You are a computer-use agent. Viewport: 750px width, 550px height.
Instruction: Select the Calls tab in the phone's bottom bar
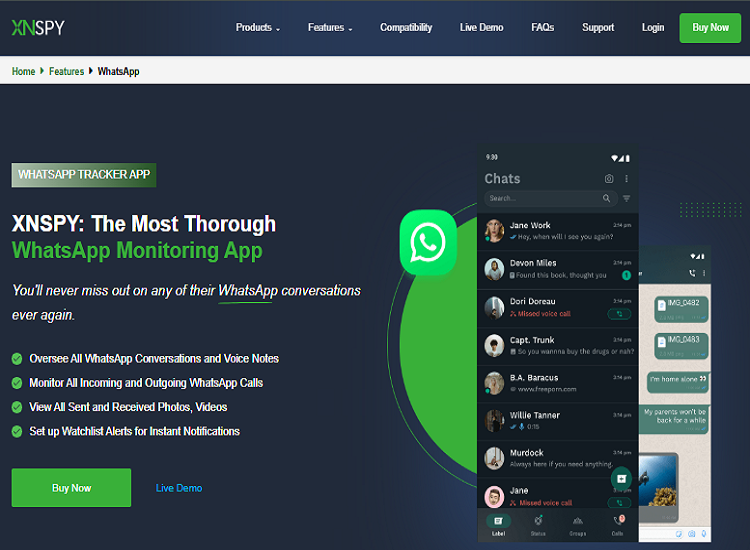click(x=618, y=525)
